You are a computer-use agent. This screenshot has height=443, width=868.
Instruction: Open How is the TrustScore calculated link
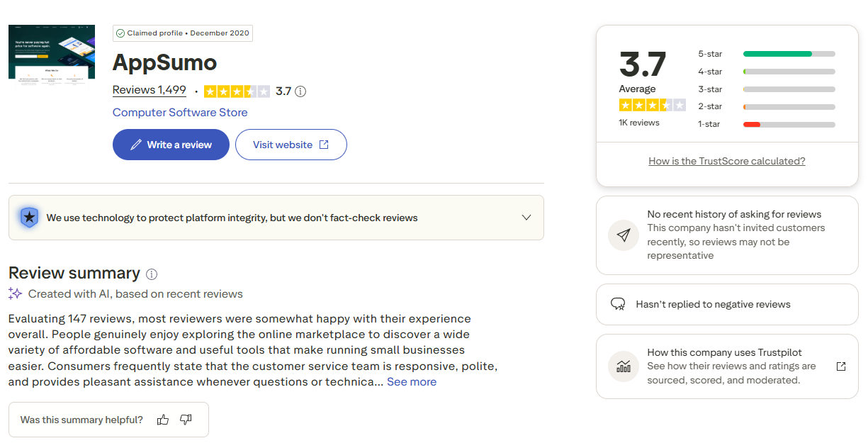coord(727,162)
